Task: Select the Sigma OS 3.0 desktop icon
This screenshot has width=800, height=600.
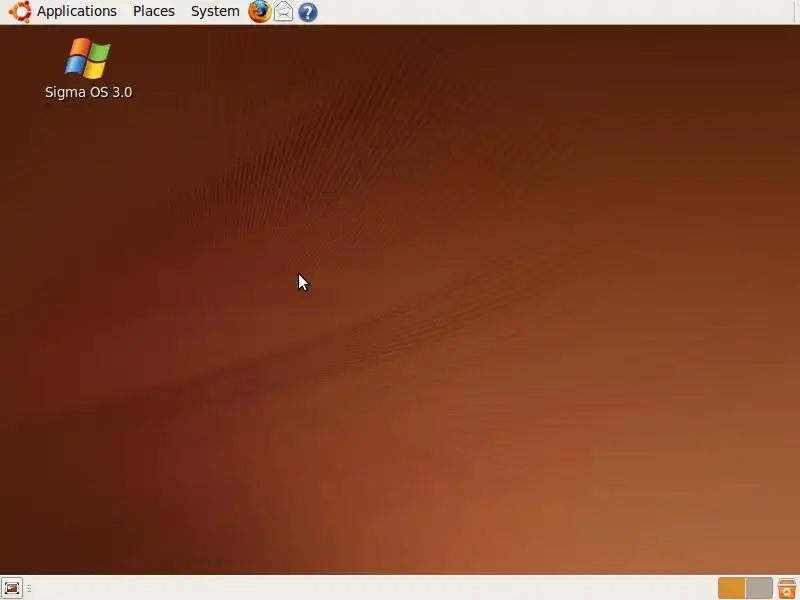Action: tap(88, 58)
